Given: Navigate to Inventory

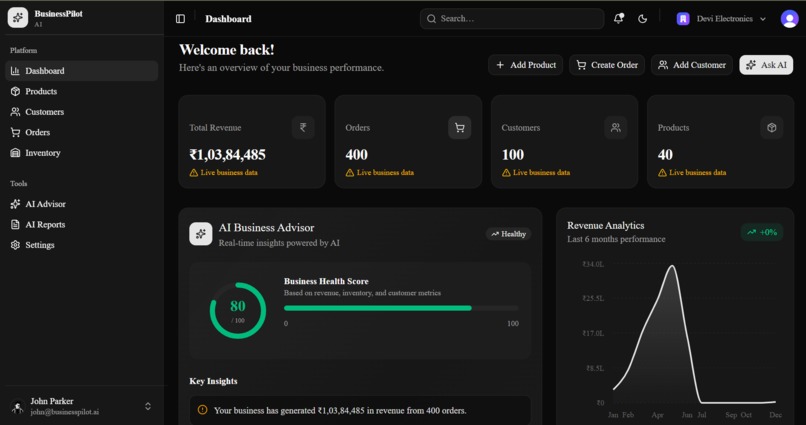Looking at the screenshot, I should [x=82, y=153].
